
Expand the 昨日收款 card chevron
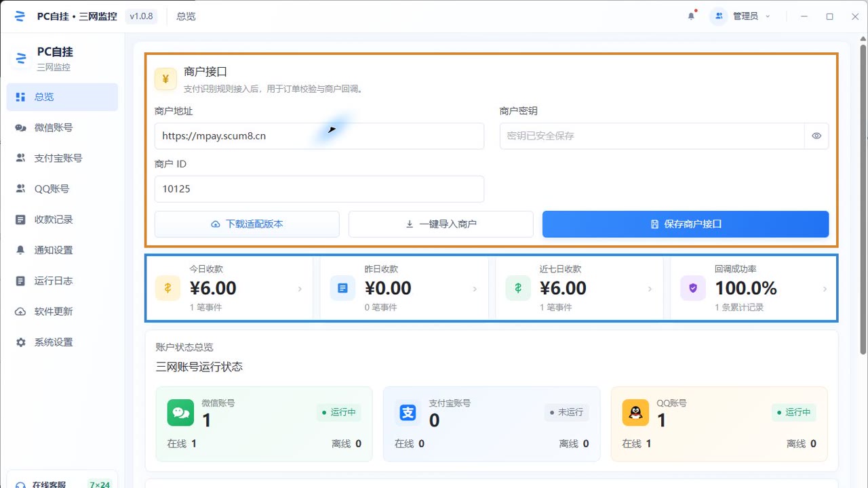point(475,289)
